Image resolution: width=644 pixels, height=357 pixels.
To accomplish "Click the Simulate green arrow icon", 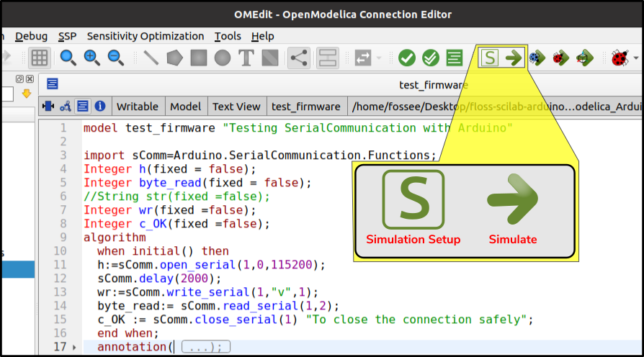I will (514, 58).
